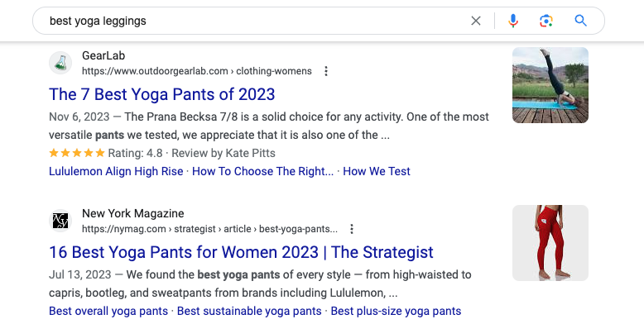
Task: Click the outdoorgearlab.com URL breadcrumb
Action: [x=197, y=71]
